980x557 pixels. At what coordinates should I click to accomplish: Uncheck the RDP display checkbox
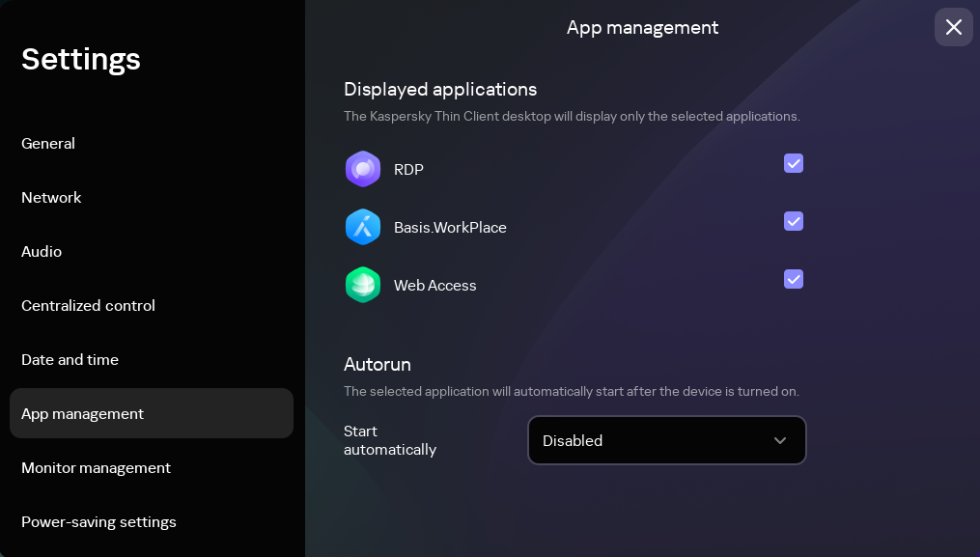[794, 163]
